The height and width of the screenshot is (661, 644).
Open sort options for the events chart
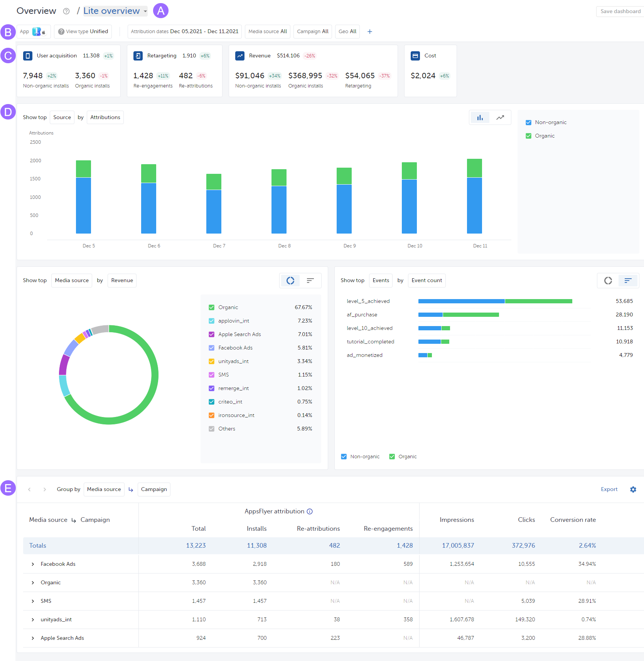pyautogui.click(x=628, y=280)
